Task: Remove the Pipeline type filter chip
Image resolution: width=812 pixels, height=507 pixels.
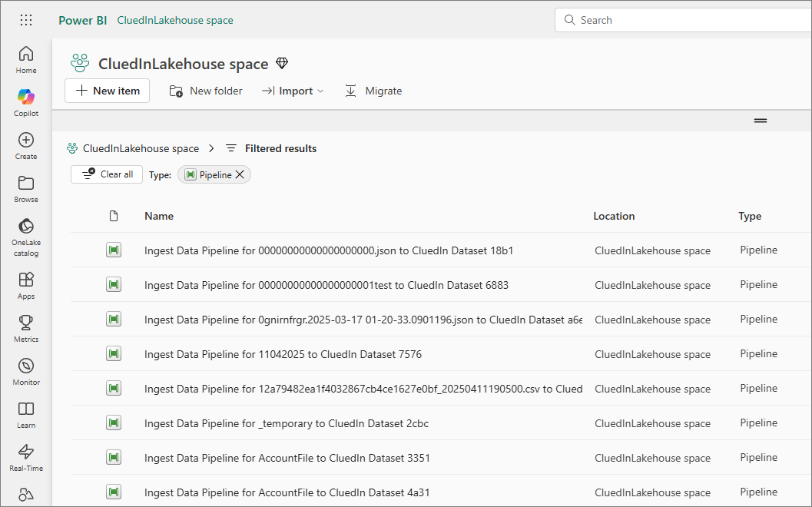Action: pyautogui.click(x=240, y=175)
